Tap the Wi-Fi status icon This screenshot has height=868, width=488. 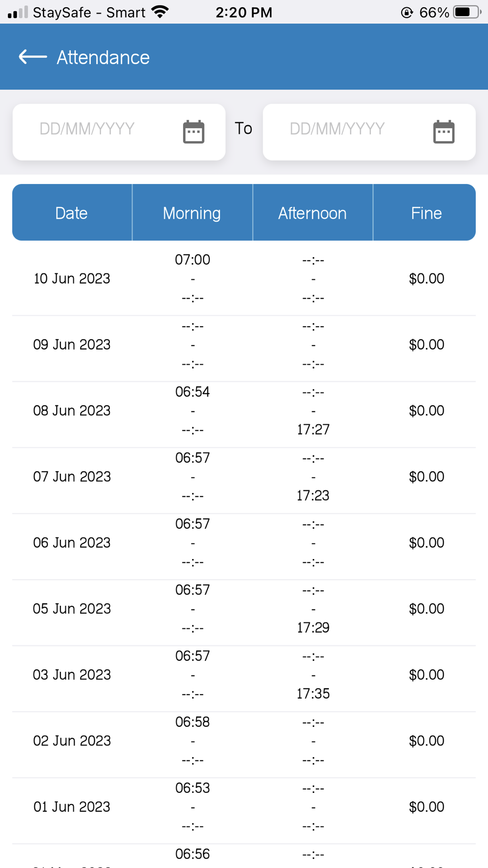pyautogui.click(x=160, y=12)
